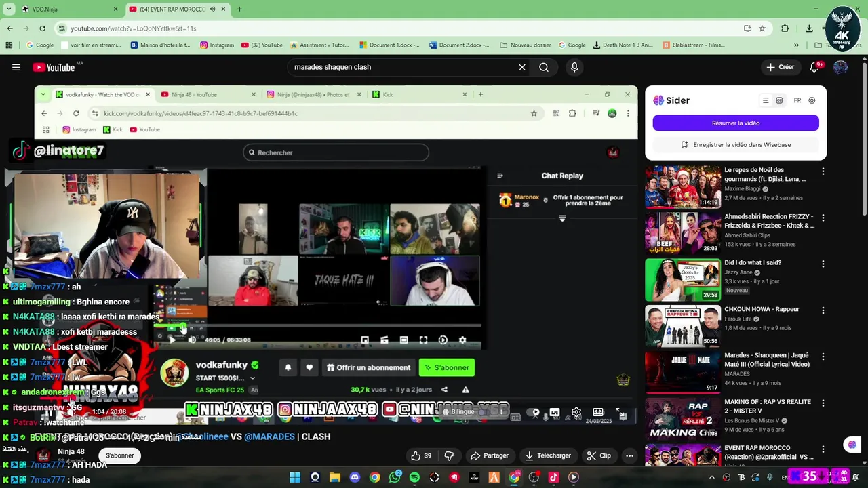Open the browser extensions puzzle icon
This screenshot has height=488, width=868.
coord(785,28)
